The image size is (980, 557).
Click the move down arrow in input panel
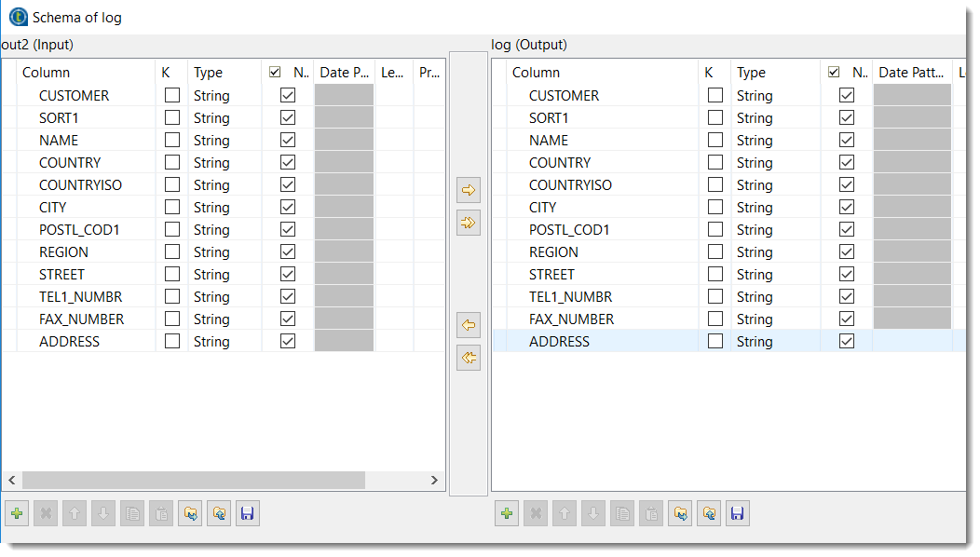pyautogui.click(x=103, y=514)
